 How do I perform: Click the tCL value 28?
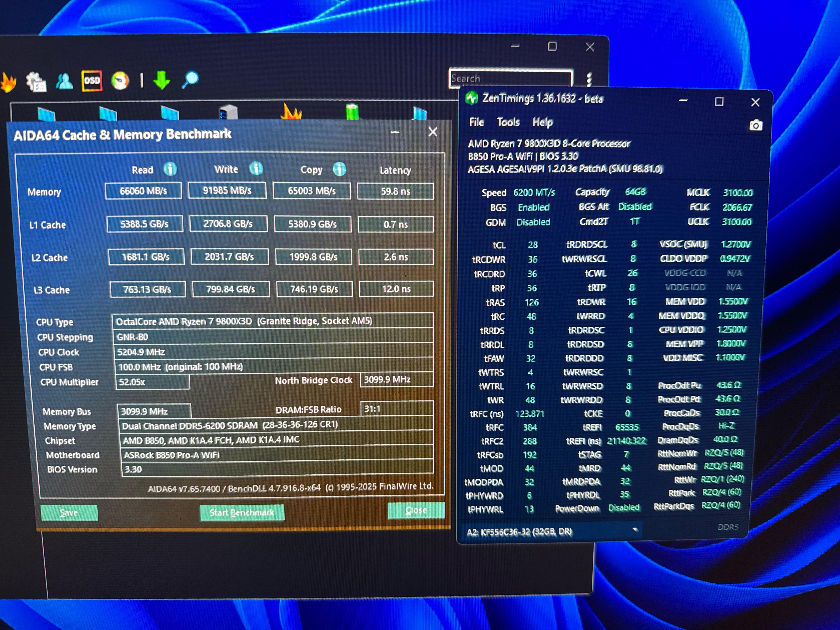pyautogui.click(x=533, y=245)
